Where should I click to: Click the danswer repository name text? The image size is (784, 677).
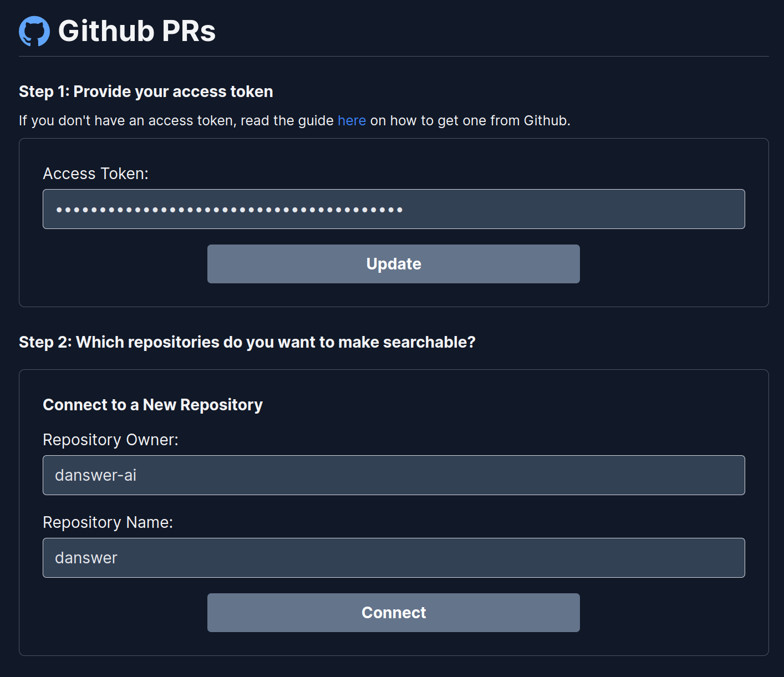click(x=85, y=558)
